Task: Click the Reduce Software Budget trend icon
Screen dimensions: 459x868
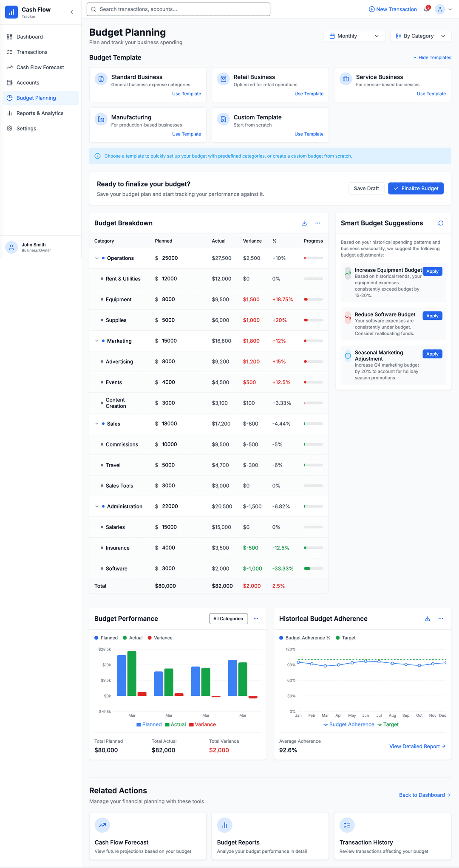Action: (x=348, y=317)
